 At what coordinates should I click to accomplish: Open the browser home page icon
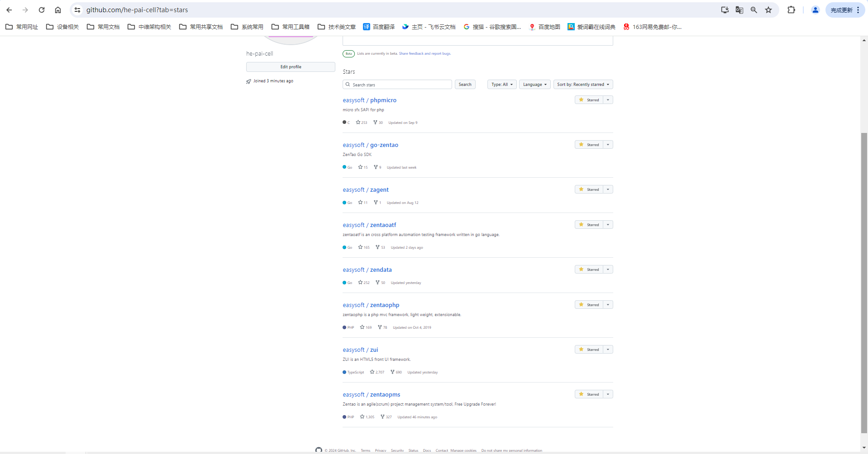[x=58, y=10]
